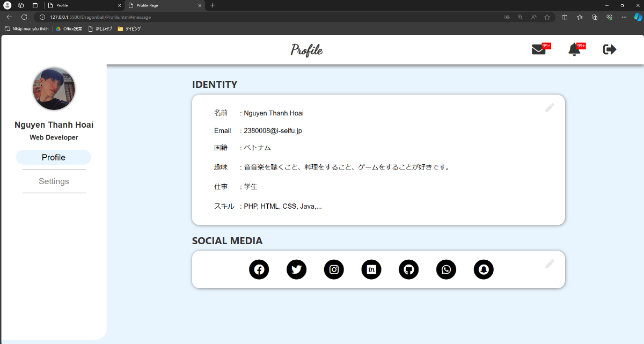Open the Office検索 bookmark
The height and width of the screenshot is (344, 644).
coord(69,29)
